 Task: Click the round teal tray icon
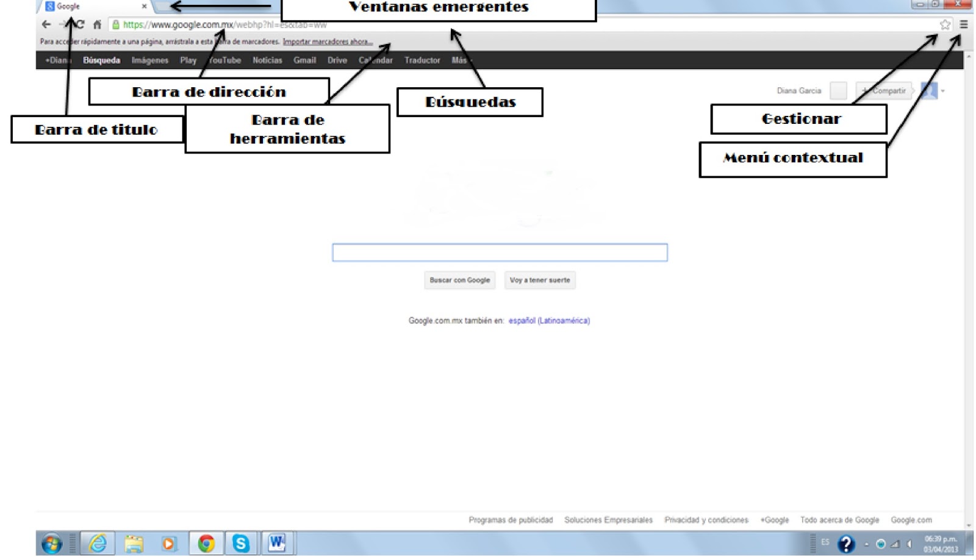pos(880,544)
